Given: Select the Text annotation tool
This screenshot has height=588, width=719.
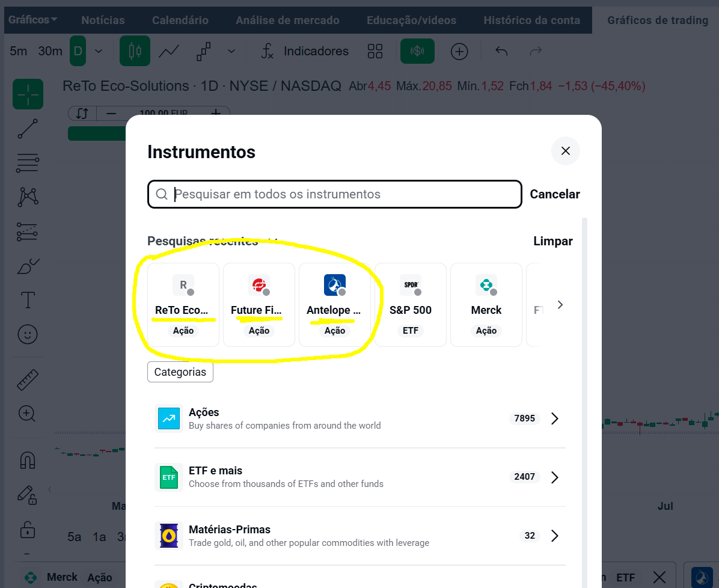Looking at the screenshot, I should tap(28, 301).
